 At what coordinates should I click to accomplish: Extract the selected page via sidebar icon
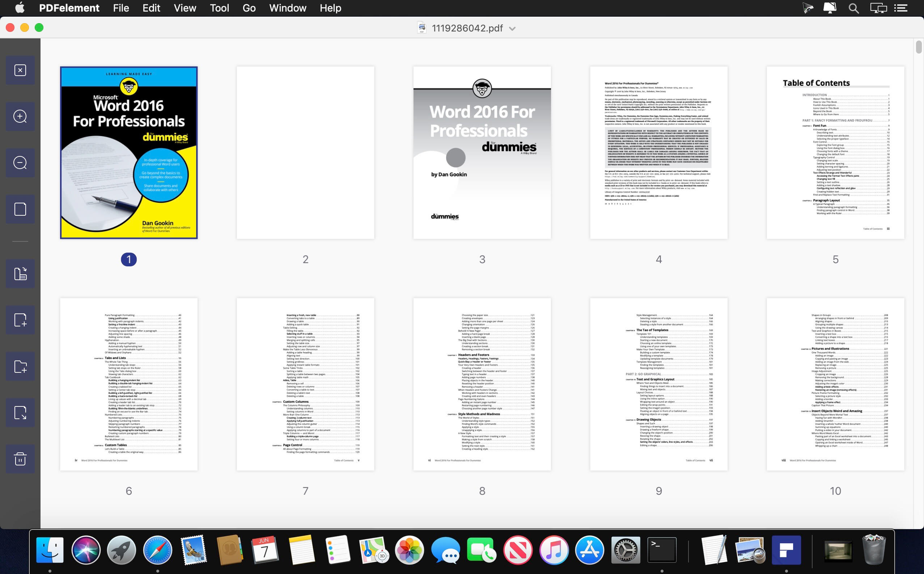pyautogui.click(x=20, y=413)
